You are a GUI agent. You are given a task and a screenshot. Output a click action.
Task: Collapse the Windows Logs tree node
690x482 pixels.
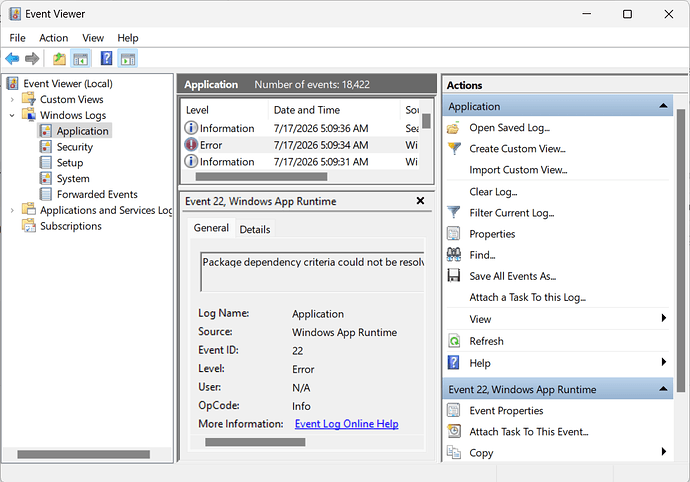click(12, 115)
